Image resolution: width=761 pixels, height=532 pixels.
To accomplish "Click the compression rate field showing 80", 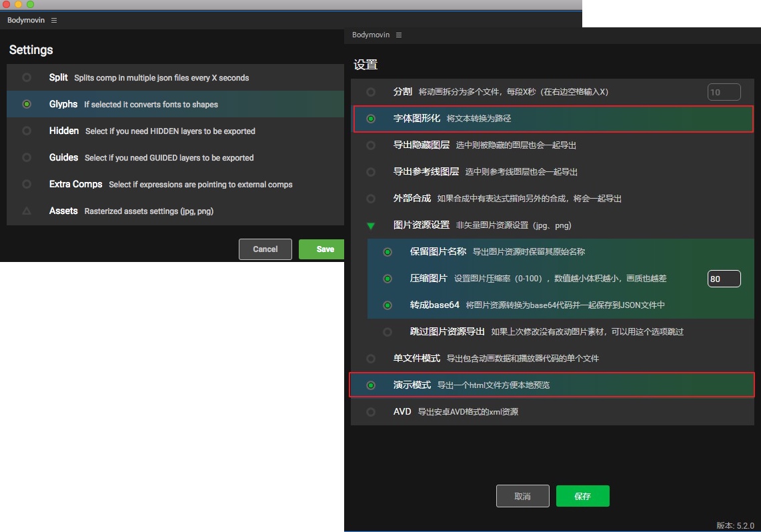I will click(x=724, y=279).
